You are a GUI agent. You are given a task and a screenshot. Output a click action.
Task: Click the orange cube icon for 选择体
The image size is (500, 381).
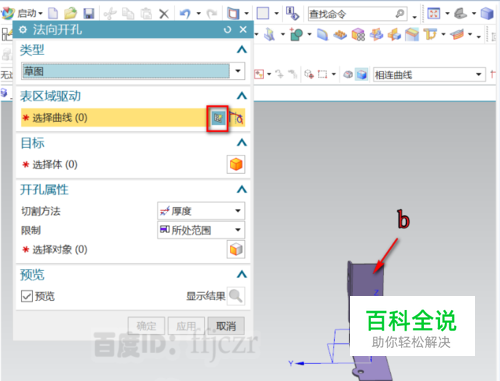click(x=236, y=164)
